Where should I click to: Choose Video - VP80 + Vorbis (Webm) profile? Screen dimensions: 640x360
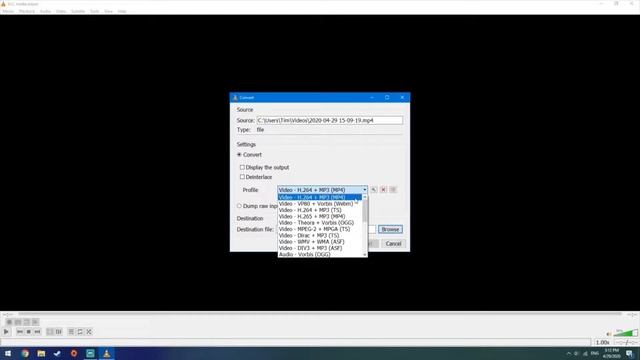(x=320, y=204)
